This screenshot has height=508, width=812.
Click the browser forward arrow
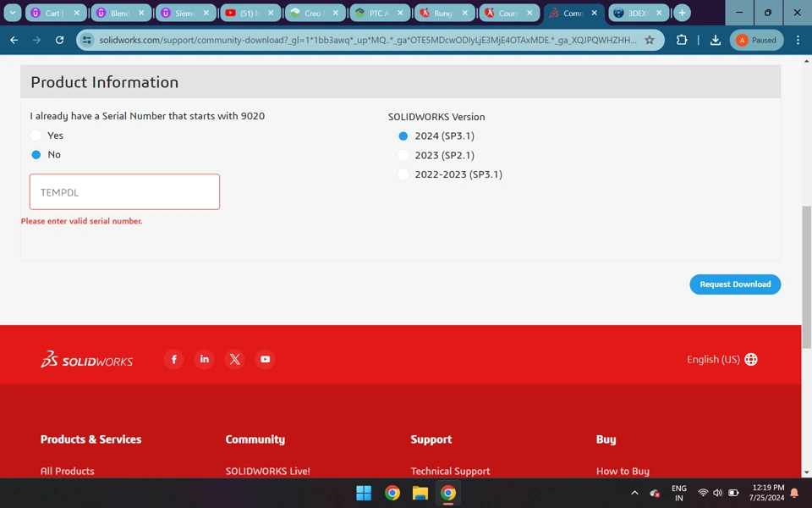tap(36, 40)
